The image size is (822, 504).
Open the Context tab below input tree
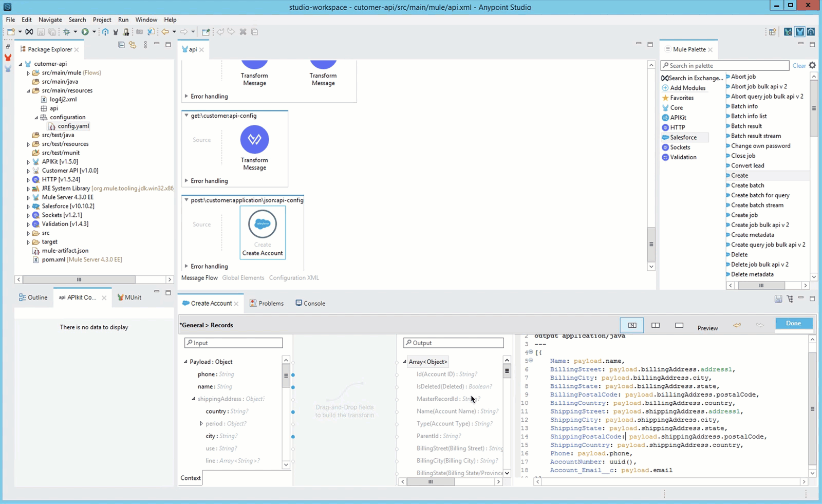click(190, 478)
